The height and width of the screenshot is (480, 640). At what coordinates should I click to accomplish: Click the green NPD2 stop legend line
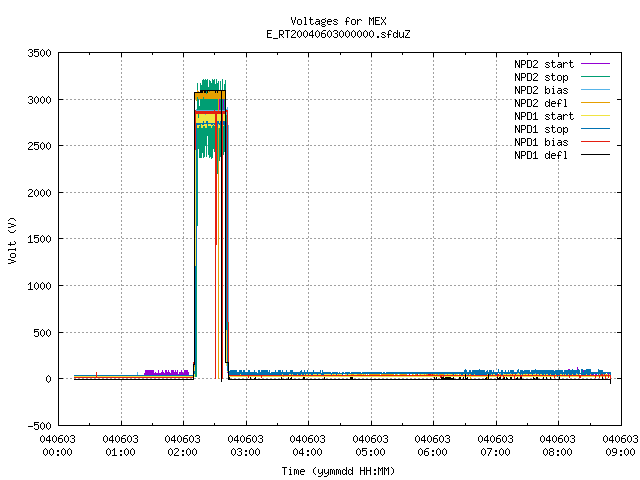(x=595, y=76)
